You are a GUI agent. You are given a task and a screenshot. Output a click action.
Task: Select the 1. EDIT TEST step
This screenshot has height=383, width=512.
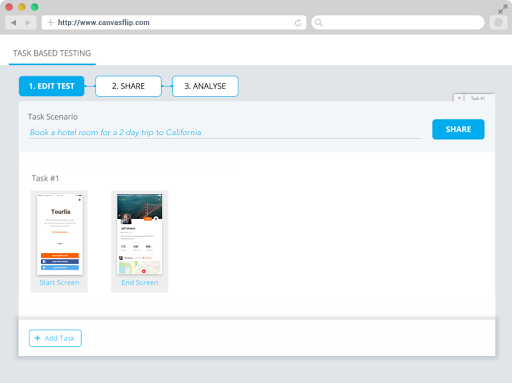(52, 86)
